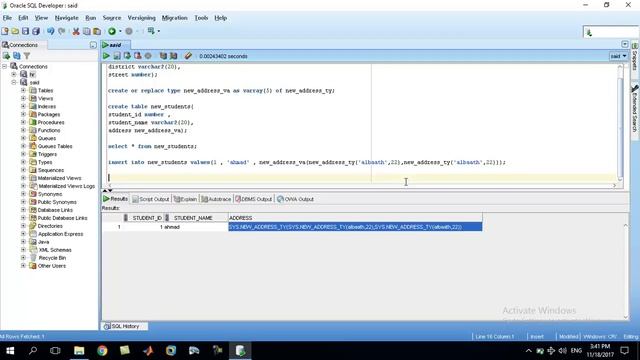Open the Versioning menu
The image size is (640, 360).
point(141,18)
